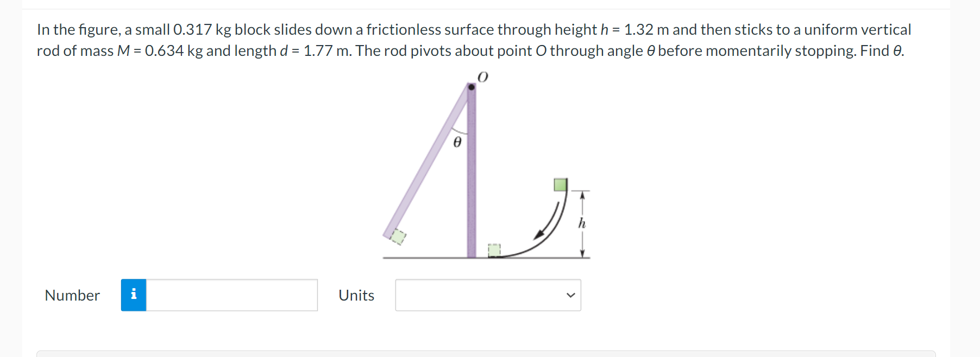Click the chevron on the Units selector
Screen dimensions: 980x357
[x=569, y=295]
